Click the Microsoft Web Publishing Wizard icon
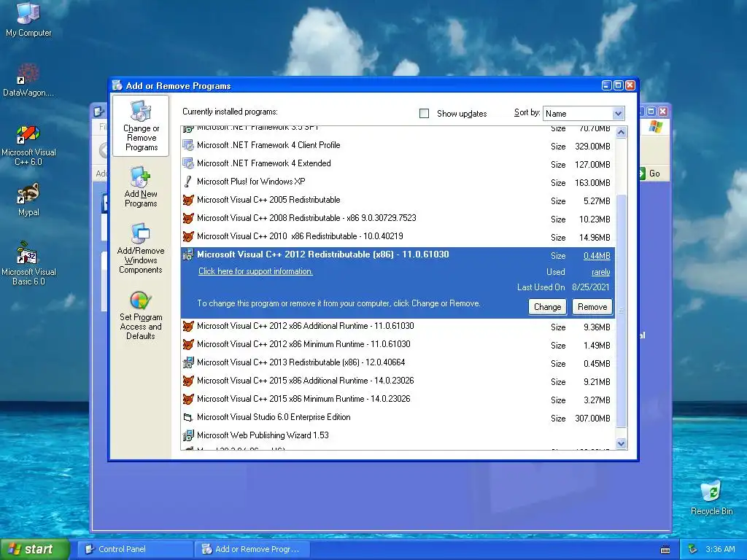This screenshot has height=560, width=747. 188,435
